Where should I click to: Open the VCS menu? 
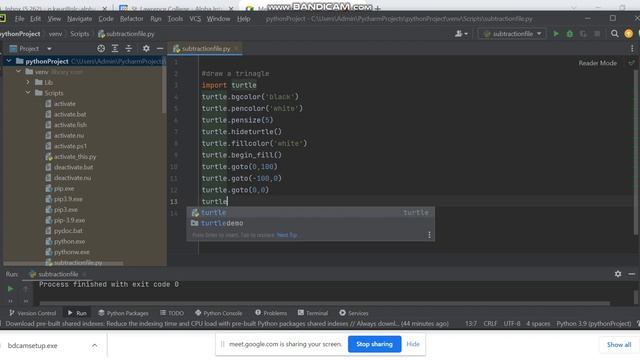click(x=195, y=19)
